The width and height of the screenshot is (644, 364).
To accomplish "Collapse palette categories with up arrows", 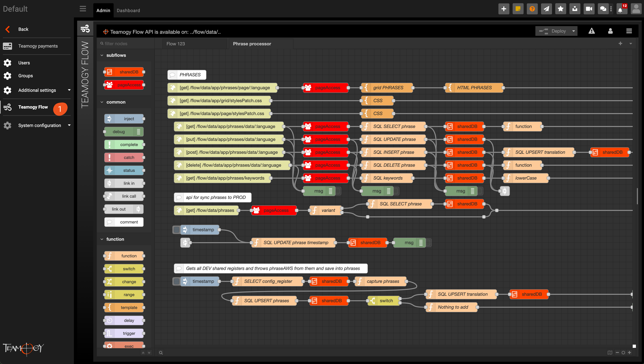I will click(x=143, y=353).
